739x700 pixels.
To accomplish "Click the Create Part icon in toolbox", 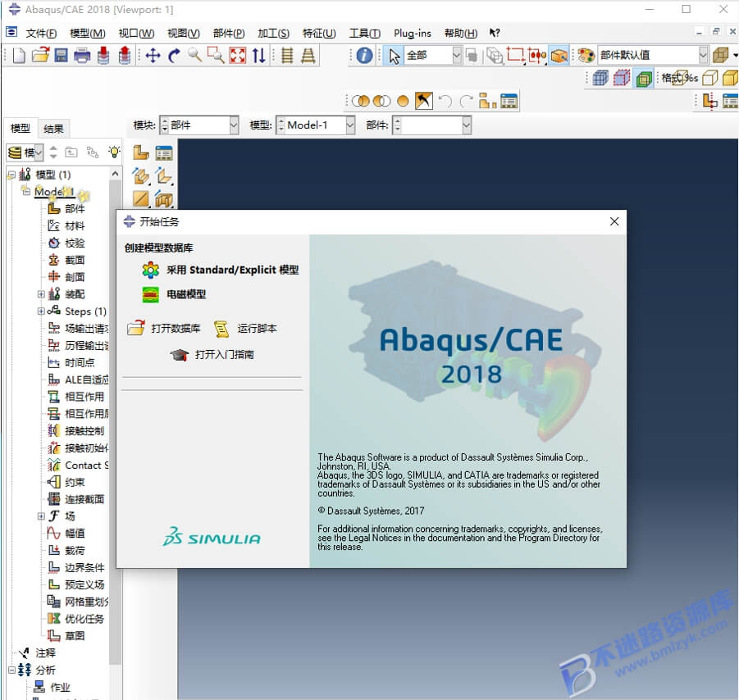I will point(140,152).
